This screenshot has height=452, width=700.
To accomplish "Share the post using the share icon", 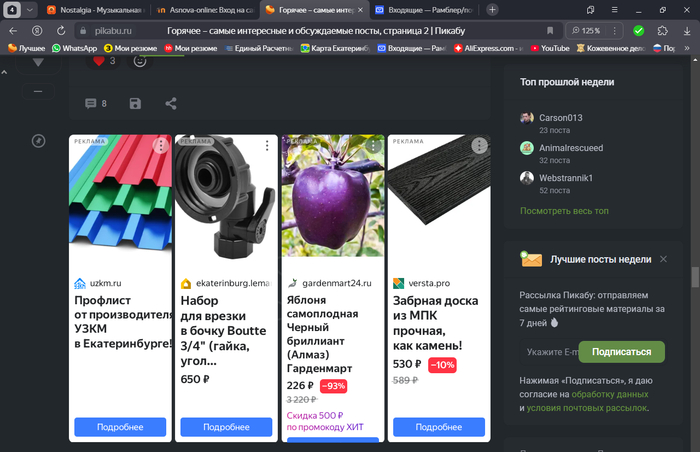I will pos(171,103).
